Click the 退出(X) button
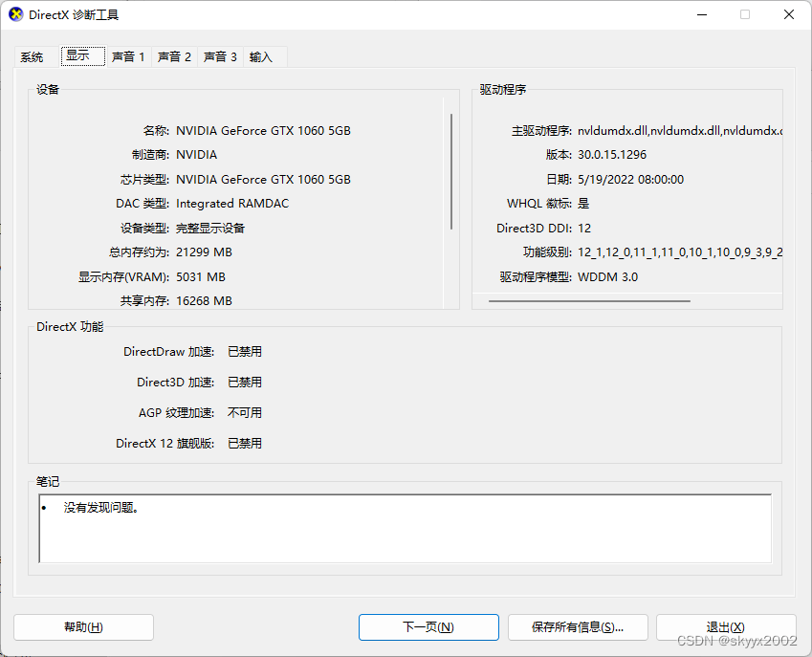 coord(726,627)
